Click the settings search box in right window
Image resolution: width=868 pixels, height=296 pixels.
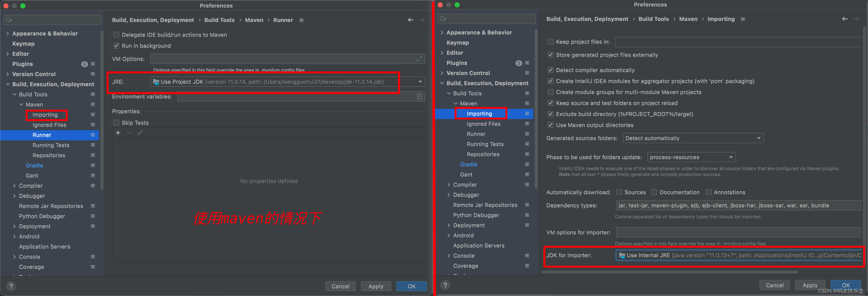click(x=487, y=19)
